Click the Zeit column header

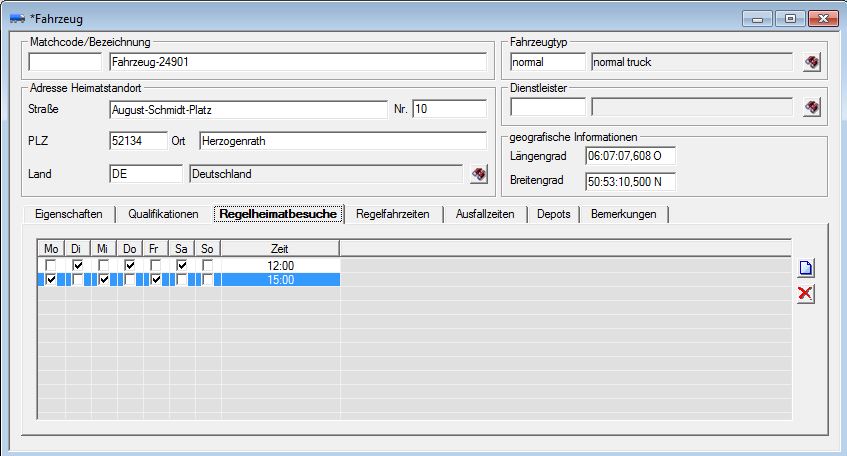pyautogui.click(x=280, y=247)
